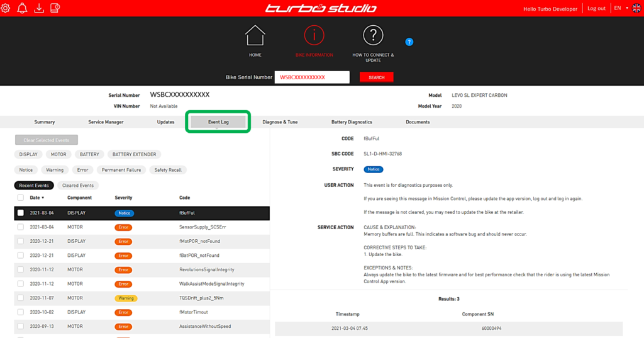Screen dimensions: 644x338
Task: Open the Battery Diagnostics tab
Action: click(x=352, y=122)
